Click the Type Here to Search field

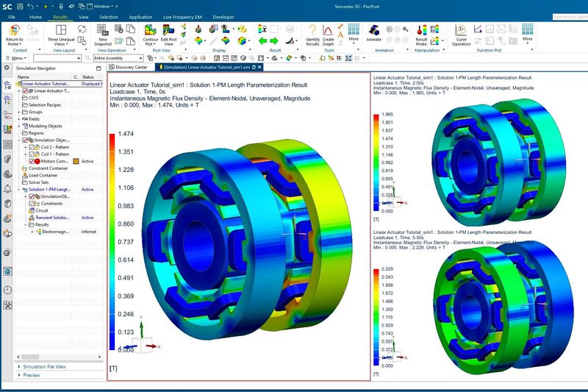point(570,17)
